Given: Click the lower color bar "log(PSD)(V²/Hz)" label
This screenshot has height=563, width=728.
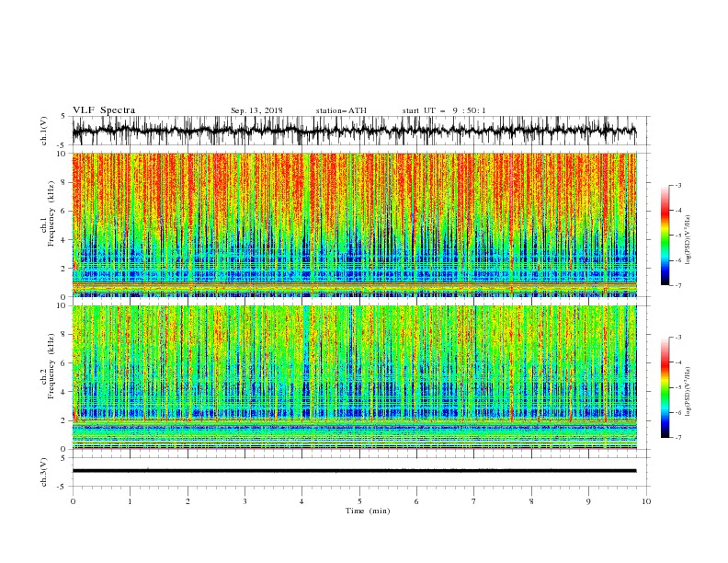Looking at the screenshot, I should tap(688, 392).
